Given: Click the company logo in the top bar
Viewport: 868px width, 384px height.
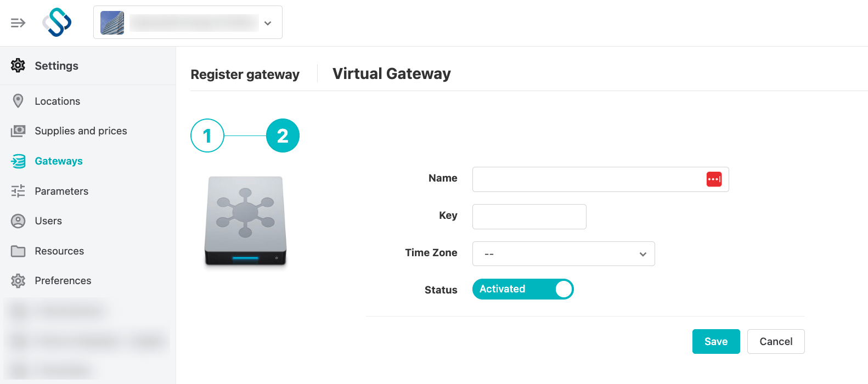Looking at the screenshot, I should coord(57,22).
